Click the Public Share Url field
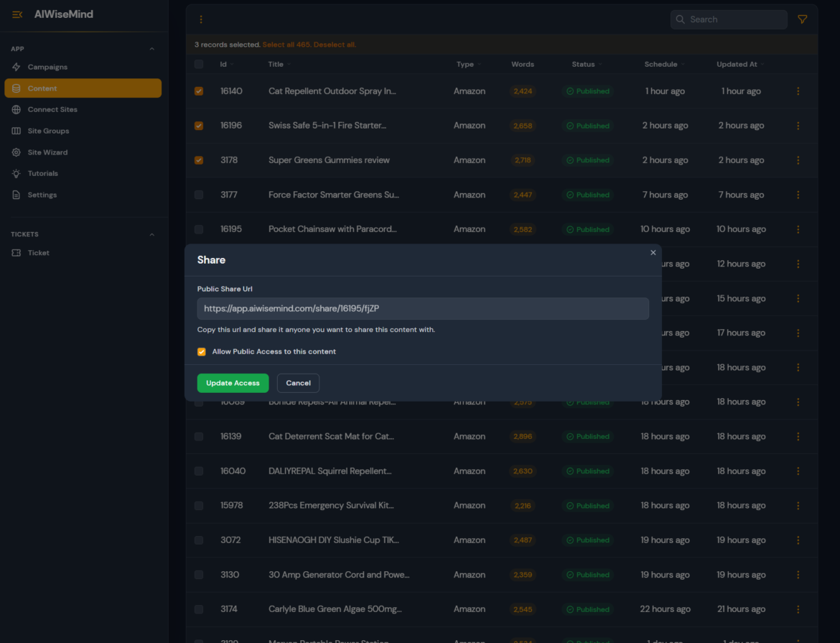The image size is (840, 643). 423,308
